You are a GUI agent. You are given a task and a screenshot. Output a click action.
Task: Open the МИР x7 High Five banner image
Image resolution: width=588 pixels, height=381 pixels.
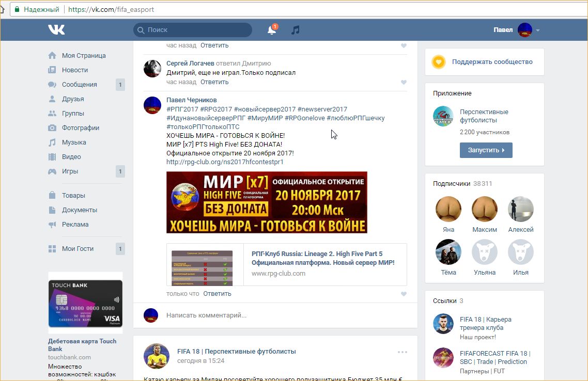point(267,202)
